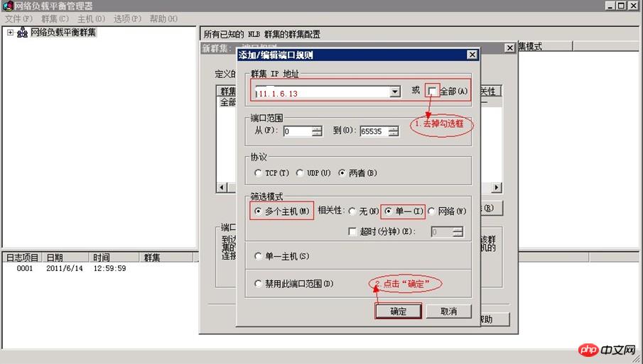Click the NLB cluster tree icon

[x=22, y=33]
